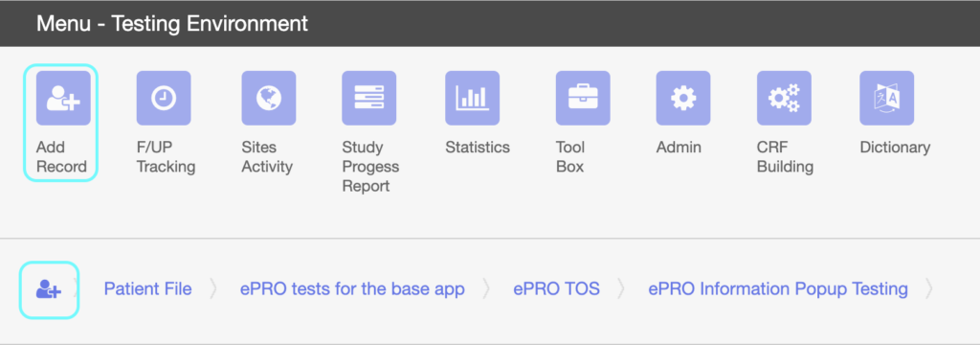Screen dimensions: 980x345
Task: Open ePRO tests for the base app
Action: (x=352, y=288)
